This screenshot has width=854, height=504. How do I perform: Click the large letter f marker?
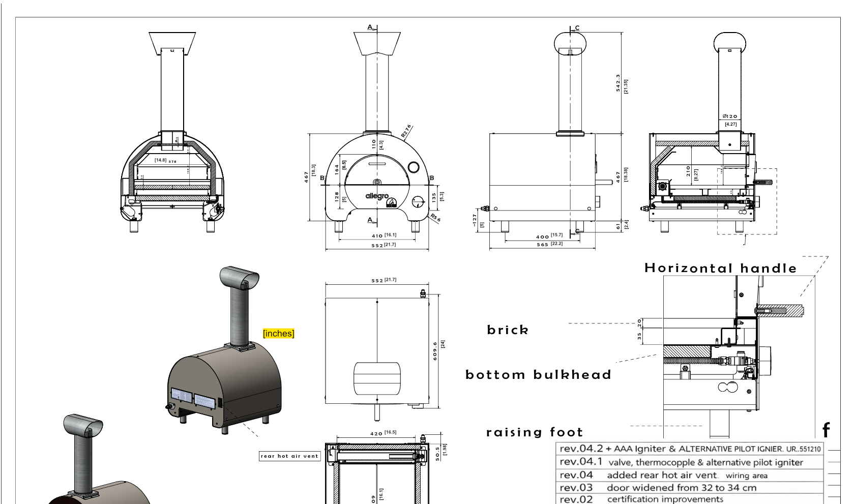tap(827, 431)
